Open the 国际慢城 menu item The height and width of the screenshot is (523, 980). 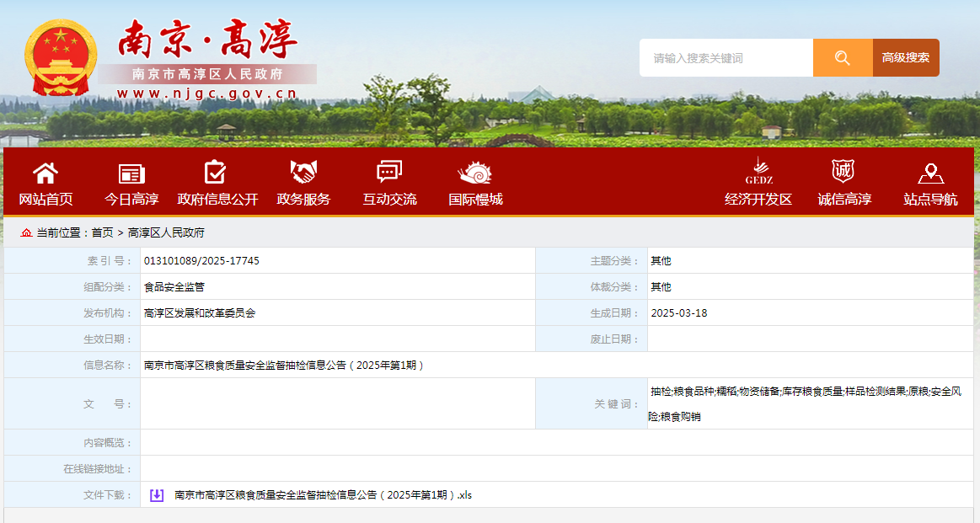(475, 200)
